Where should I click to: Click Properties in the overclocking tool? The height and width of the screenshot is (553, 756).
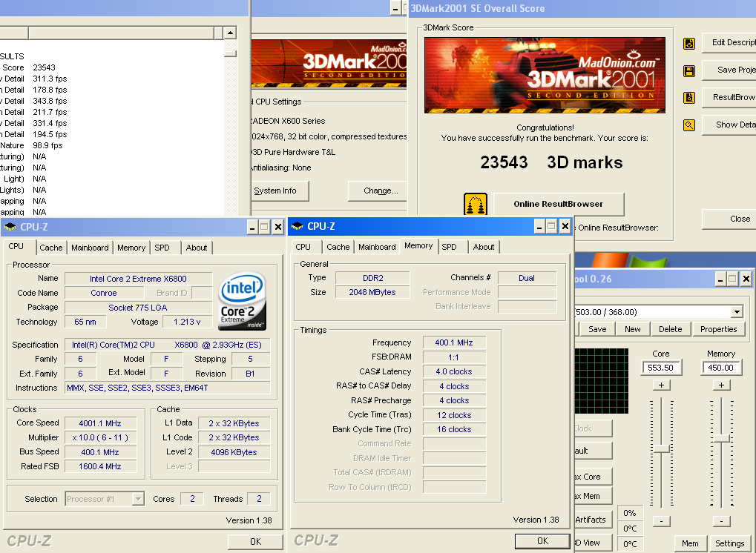pos(718,329)
